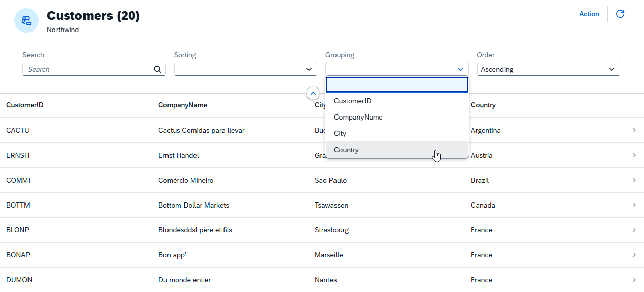
Task: Open navigation arrow for DUMON row
Action: coord(634,280)
